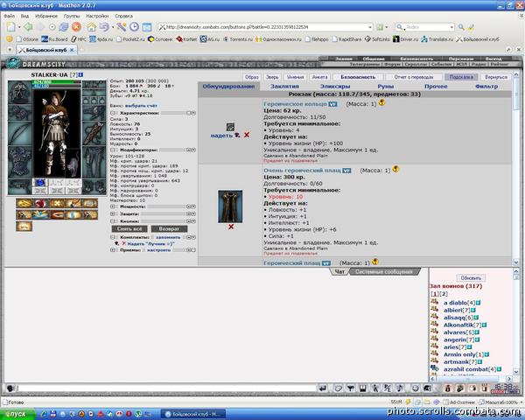Click the Обновить button above player list
The height and width of the screenshot is (420, 525).
[x=471, y=278]
